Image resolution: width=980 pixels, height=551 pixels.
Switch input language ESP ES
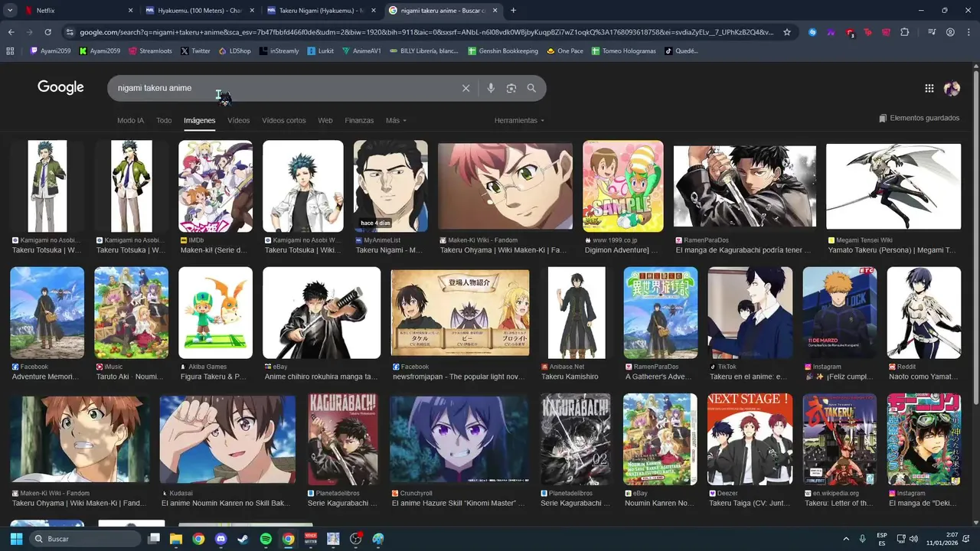[882, 539]
